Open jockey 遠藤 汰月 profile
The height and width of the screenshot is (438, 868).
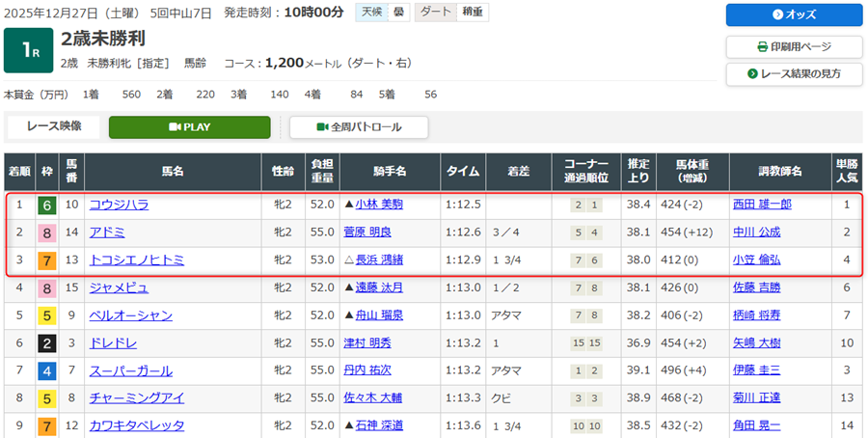[x=379, y=287]
